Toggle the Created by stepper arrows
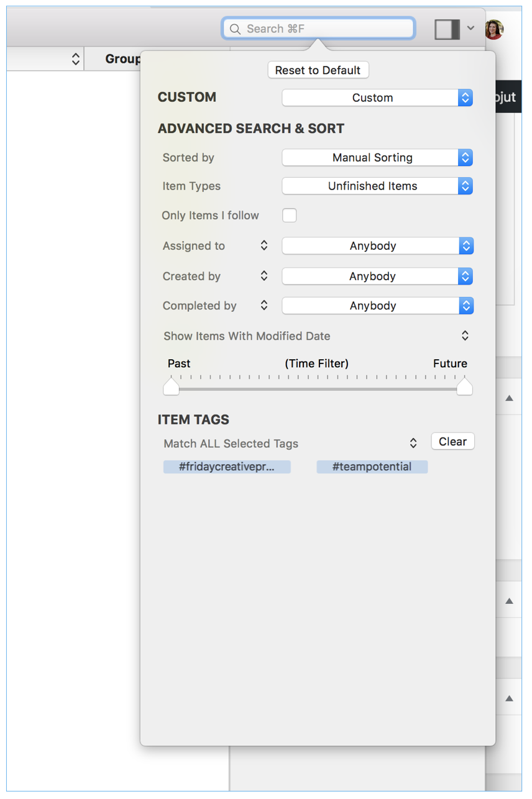The width and height of the screenshot is (532, 799). pyautogui.click(x=264, y=276)
